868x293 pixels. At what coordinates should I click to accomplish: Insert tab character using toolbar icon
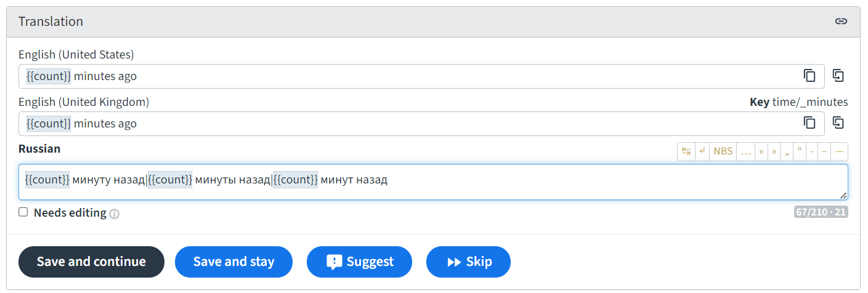tap(686, 151)
